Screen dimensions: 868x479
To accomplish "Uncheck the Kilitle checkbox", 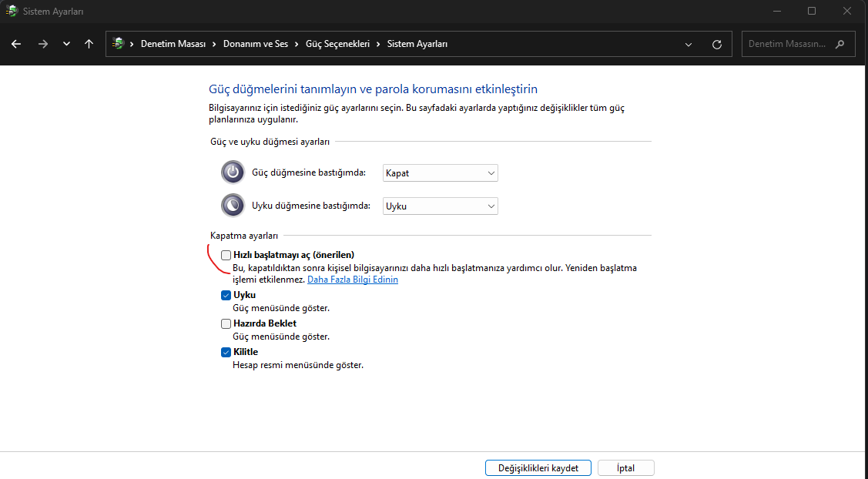I will [x=226, y=352].
